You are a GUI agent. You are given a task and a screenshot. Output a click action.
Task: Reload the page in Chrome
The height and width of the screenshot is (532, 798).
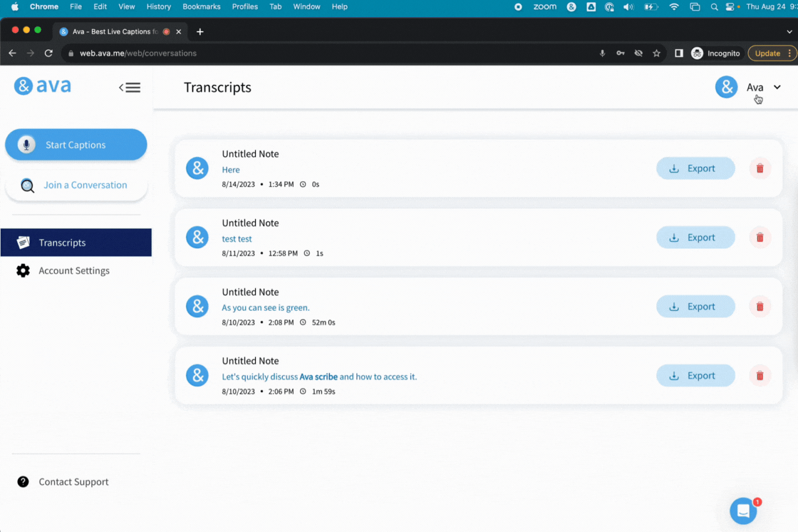(x=49, y=53)
